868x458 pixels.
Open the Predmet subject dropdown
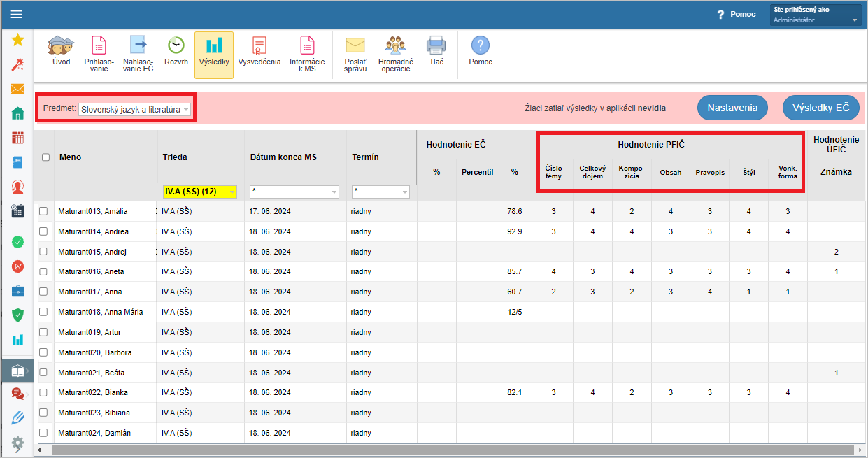[134, 109]
